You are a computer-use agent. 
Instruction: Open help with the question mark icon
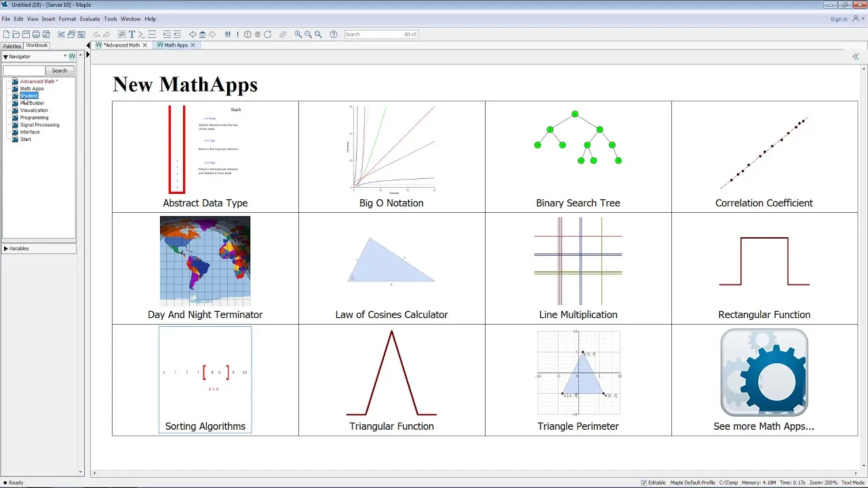click(x=334, y=34)
